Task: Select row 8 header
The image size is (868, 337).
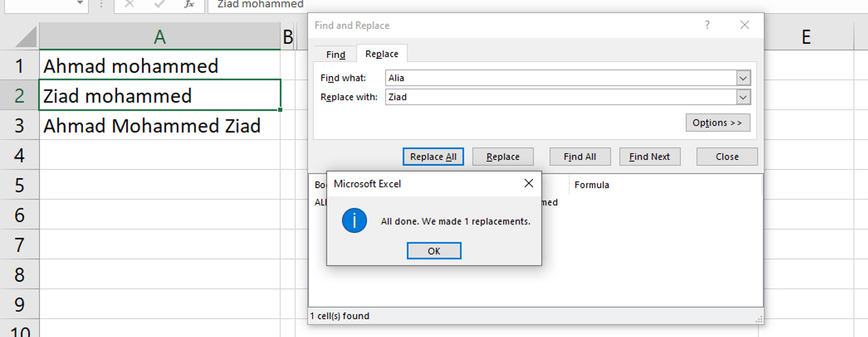Action: [20, 275]
